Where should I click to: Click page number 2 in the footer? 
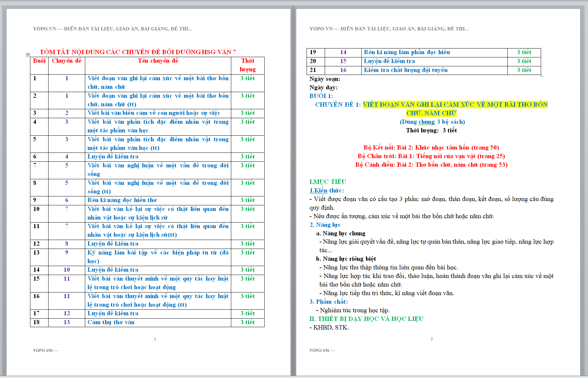[x=431, y=339]
